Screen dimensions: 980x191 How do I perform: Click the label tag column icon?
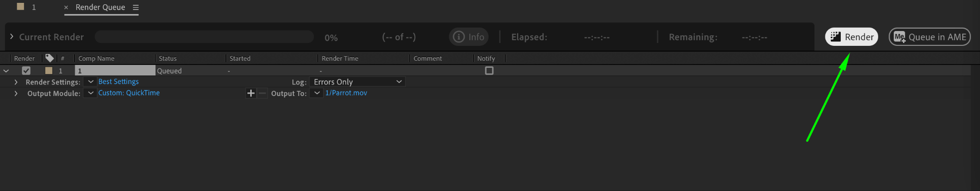pos(49,58)
